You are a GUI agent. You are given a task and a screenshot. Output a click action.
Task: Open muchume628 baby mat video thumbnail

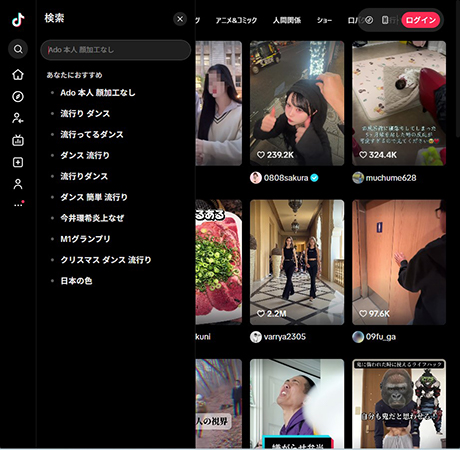coord(399,103)
